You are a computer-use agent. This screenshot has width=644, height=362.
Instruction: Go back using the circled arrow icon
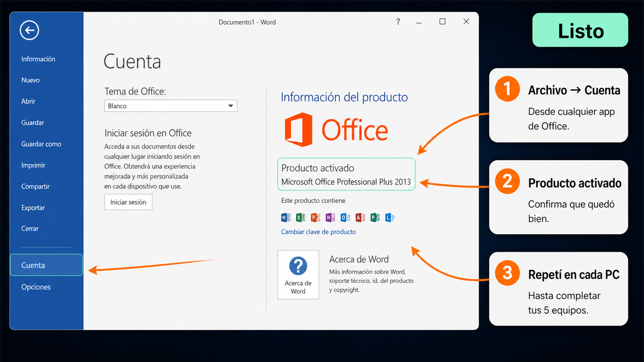click(29, 30)
